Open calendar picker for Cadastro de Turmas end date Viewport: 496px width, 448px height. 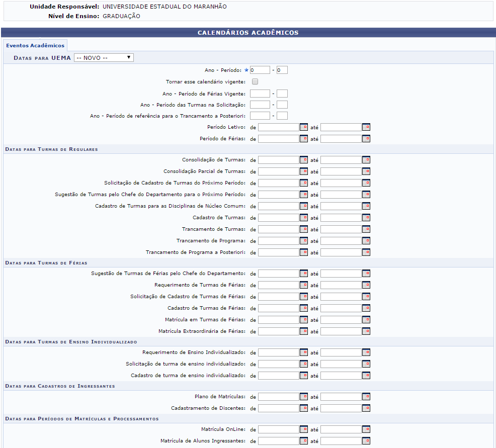point(366,218)
